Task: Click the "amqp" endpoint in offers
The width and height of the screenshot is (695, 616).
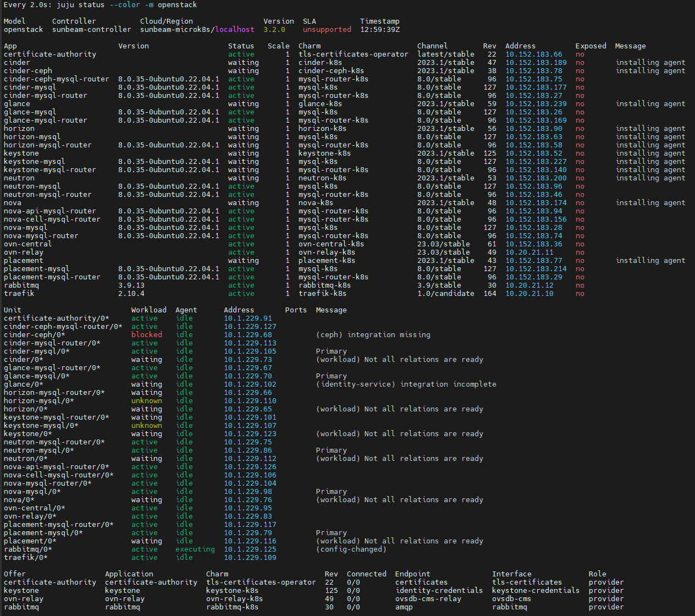Action: [404, 607]
